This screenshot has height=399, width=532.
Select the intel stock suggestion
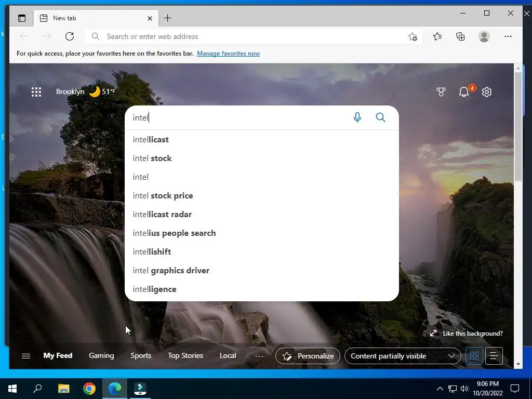coord(262,158)
